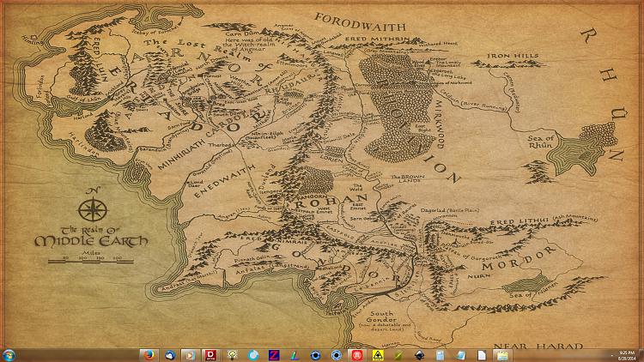Click Show desktop strip at taskbar end
Screen dimensions: 644x362
click(x=641, y=355)
